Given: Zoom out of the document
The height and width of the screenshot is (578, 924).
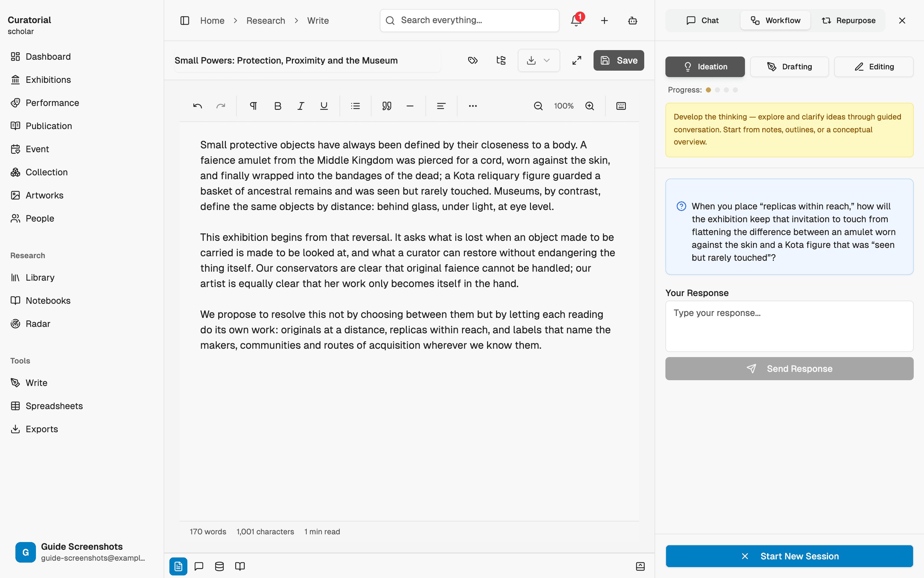Looking at the screenshot, I should (x=538, y=106).
